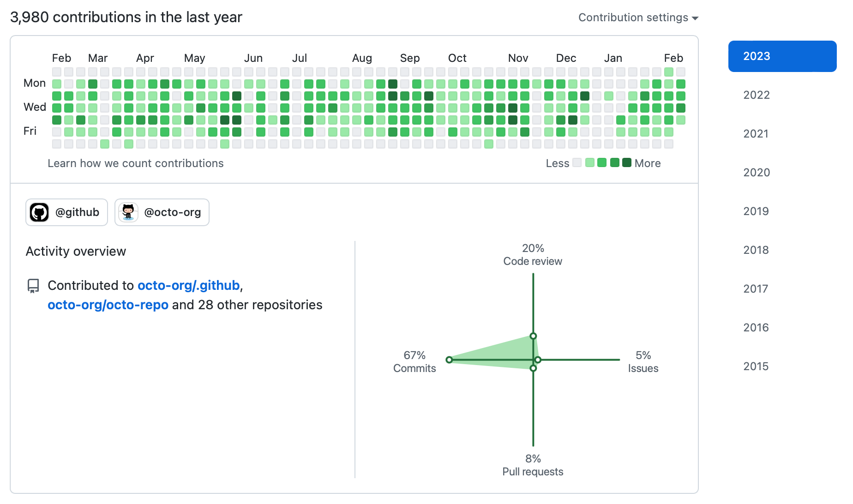
Task: Click the blank square in the Less-More scale
Action: [x=577, y=163]
